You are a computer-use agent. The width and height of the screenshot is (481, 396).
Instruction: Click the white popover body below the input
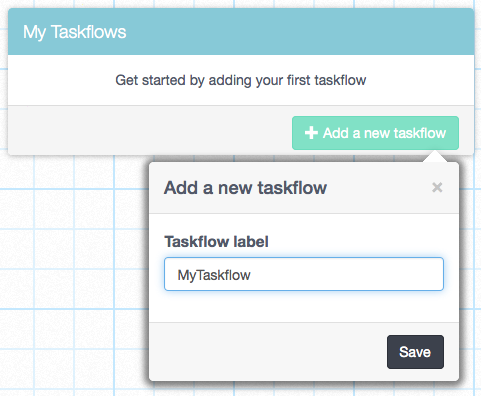point(304,306)
